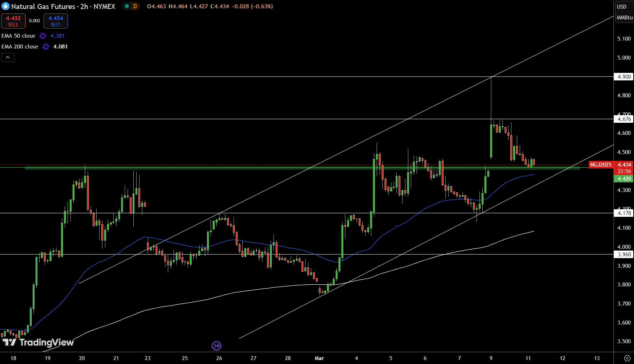This screenshot has height=364, width=634.
Task: Click the 4.900 horizontal line price label
Action: 624,76
